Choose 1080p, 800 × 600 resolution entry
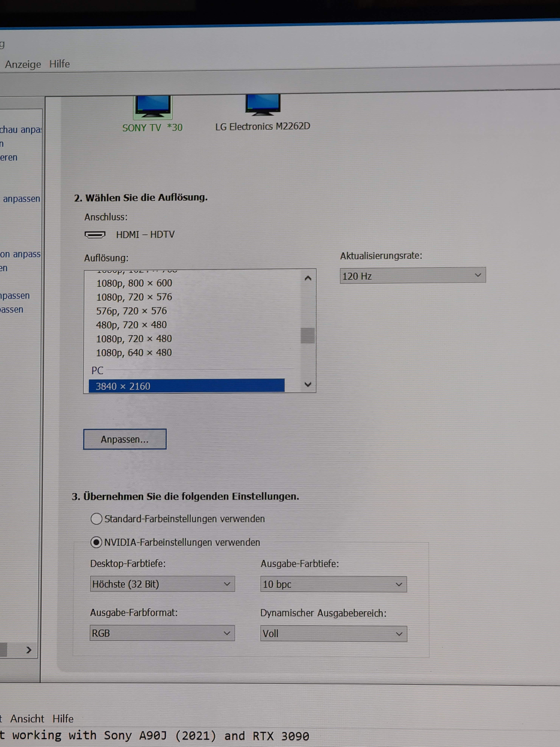The height and width of the screenshot is (747, 560). 134,283
